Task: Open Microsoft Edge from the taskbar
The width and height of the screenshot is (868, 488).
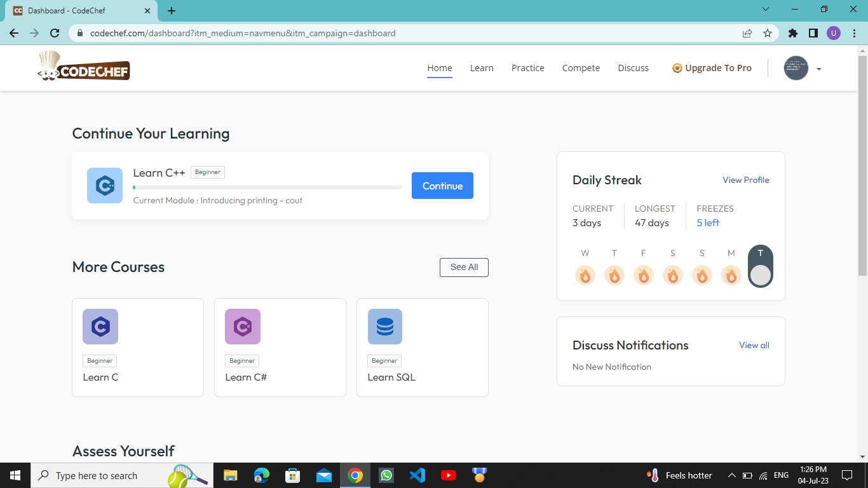Action: (x=261, y=475)
